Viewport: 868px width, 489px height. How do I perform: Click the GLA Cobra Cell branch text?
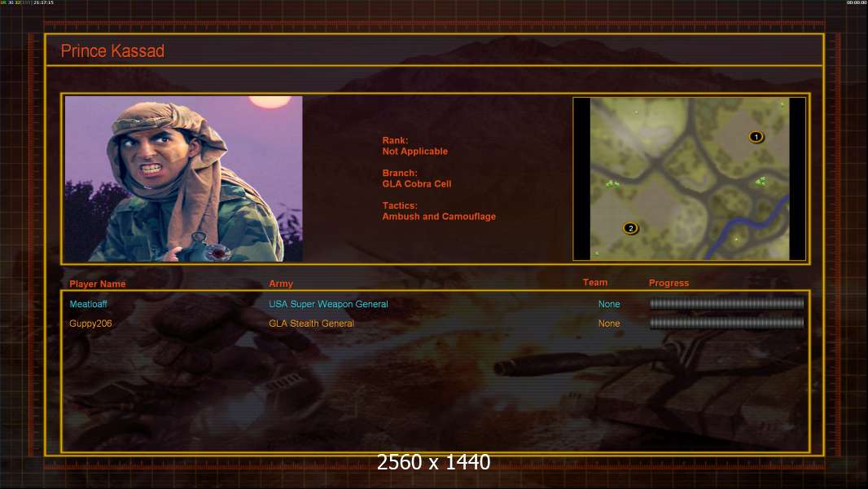pos(417,184)
